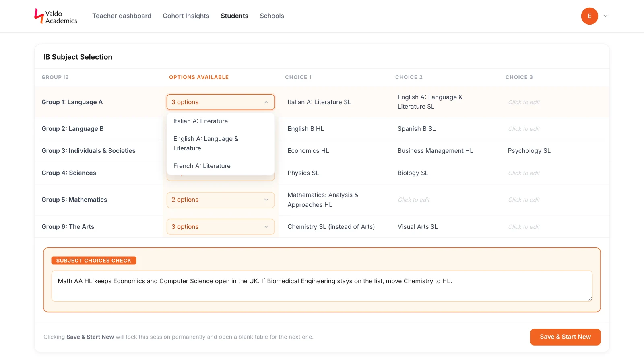Select Physics SL cell
Image resolution: width=644 pixels, height=362 pixels.
pos(303,173)
